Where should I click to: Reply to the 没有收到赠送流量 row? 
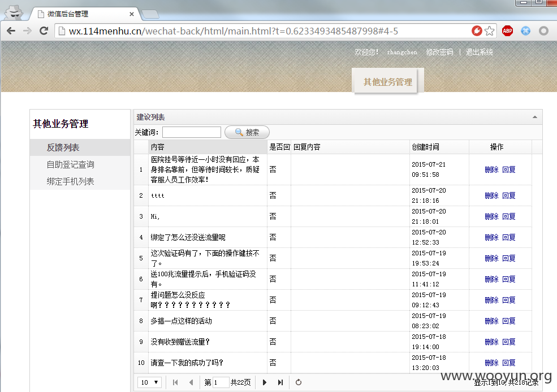[509, 342]
